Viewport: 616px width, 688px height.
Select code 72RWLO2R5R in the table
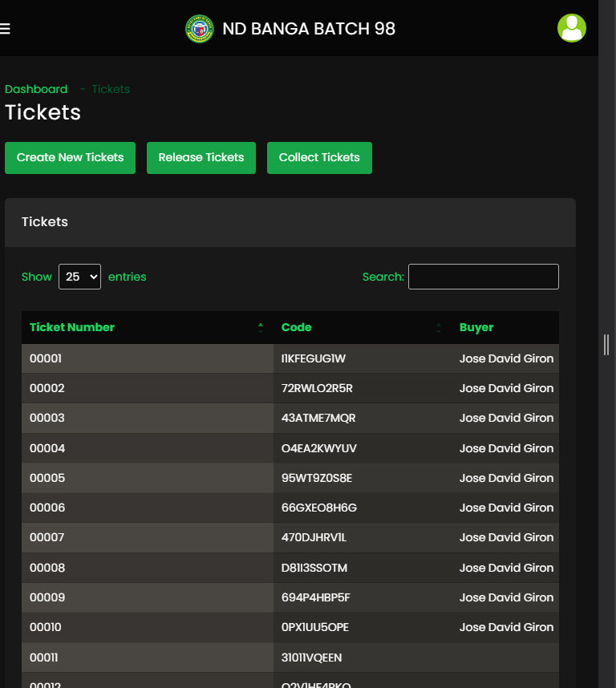click(317, 388)
